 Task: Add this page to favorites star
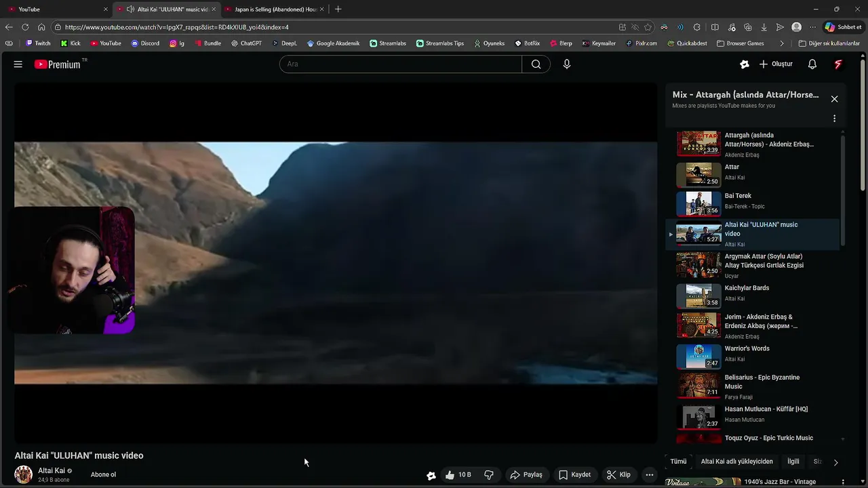click(x=648, y=27)
